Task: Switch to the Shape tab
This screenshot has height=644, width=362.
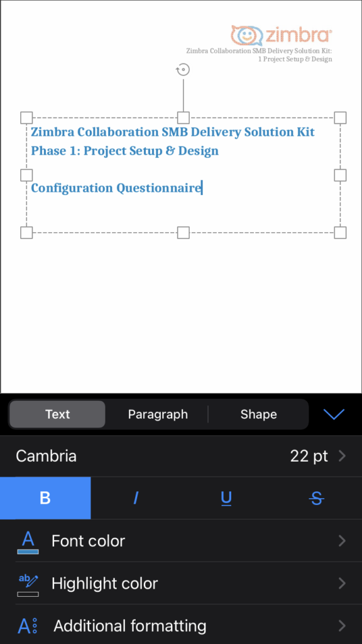Action: [x=258, y=414]
